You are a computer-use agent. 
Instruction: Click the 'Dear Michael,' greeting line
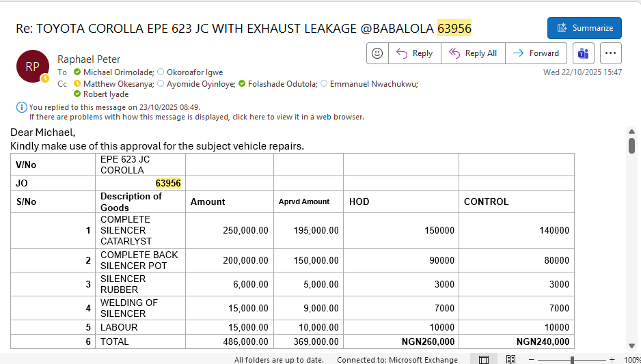coord(43,132)
